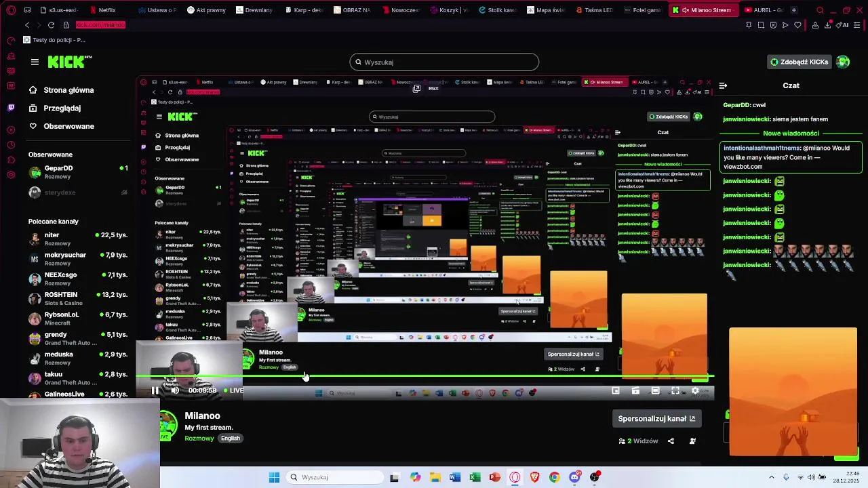
Task: Share the Milanoo stream
Action: coord(671,441)
